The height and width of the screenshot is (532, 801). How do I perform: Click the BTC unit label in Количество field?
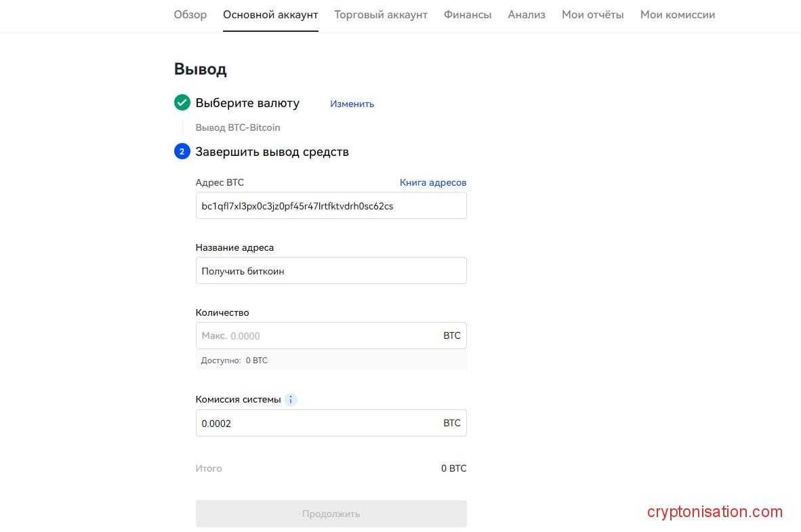tap(452, 336)
